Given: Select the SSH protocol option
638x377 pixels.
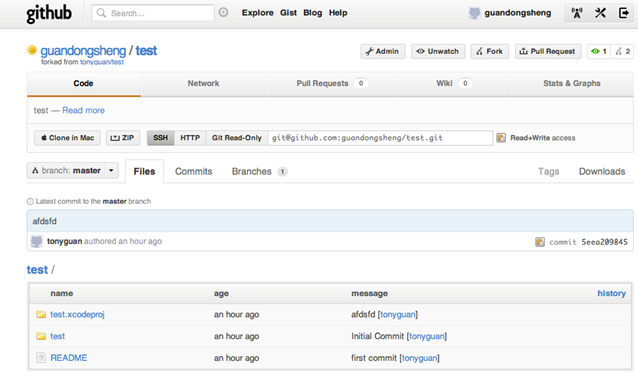Looking at the screenshot, I should point(160,138).
